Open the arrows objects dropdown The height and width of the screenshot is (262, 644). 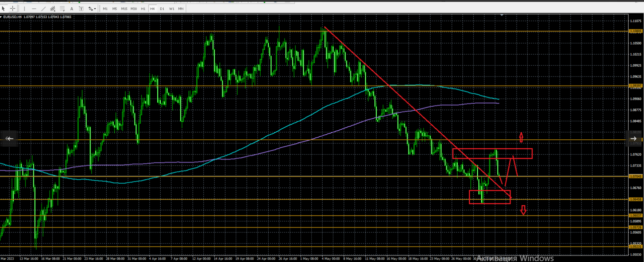[92, 9]
